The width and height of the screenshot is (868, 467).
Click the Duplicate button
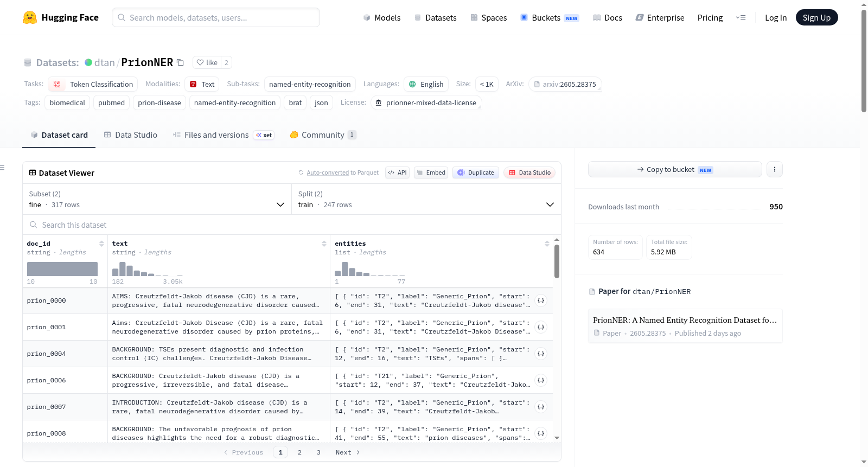[476, 172]
